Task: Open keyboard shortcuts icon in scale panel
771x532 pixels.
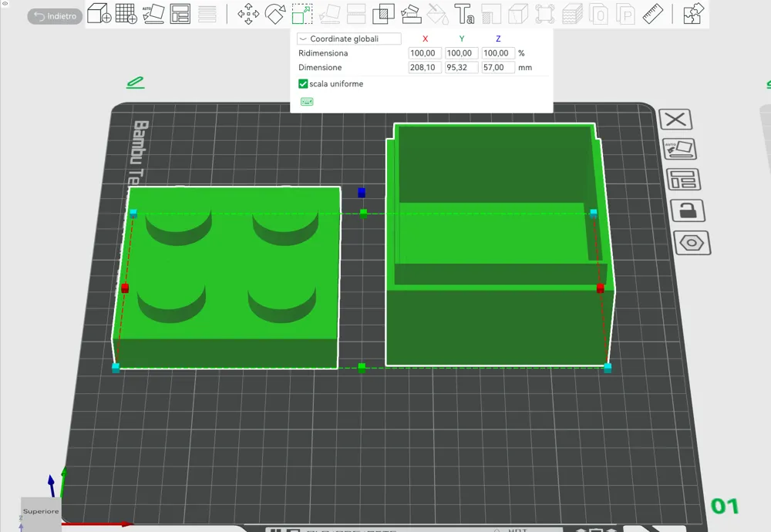Action: (307, 102)
